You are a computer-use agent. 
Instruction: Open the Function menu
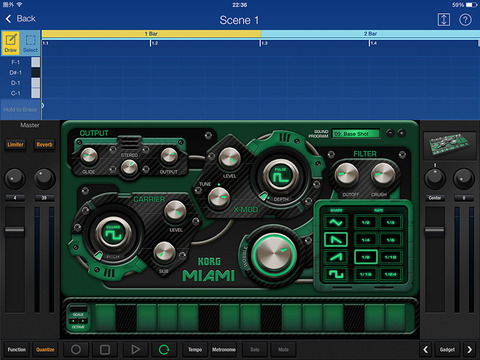coord(17,349)
